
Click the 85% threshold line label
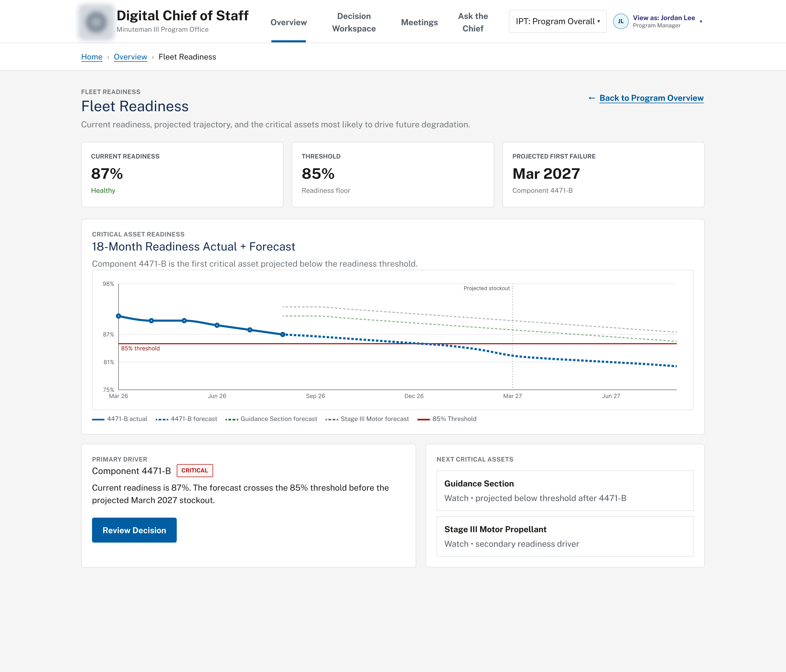(x=140, y=348)
